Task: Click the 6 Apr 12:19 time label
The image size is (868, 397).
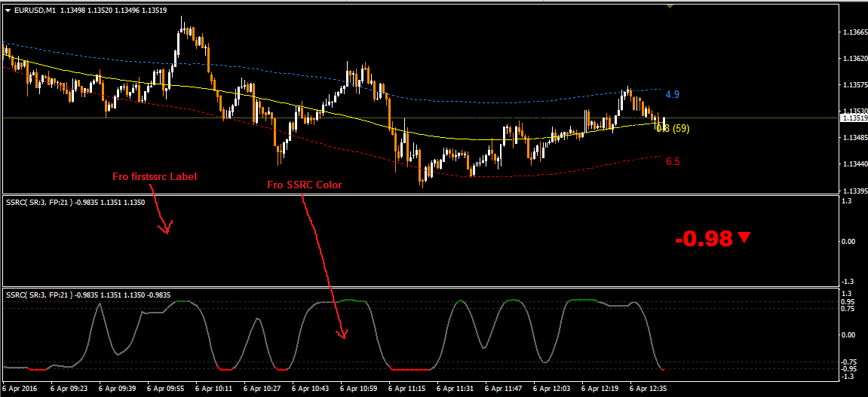Action: (x=600, y=389)
